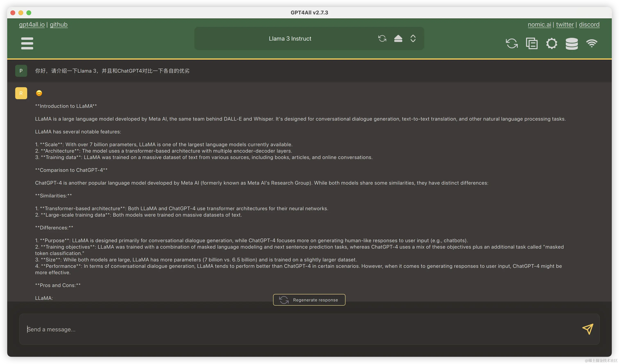This screenshot has width=619, height=364.
Task: Reload the Llama 3 Instruct model
Action: [382, 38]
